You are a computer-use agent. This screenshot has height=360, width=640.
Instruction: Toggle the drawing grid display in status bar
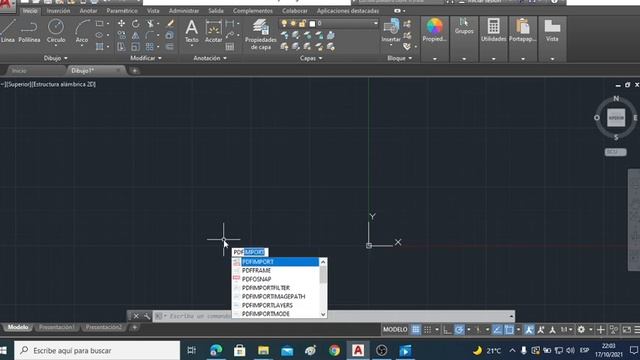(416, 329)
